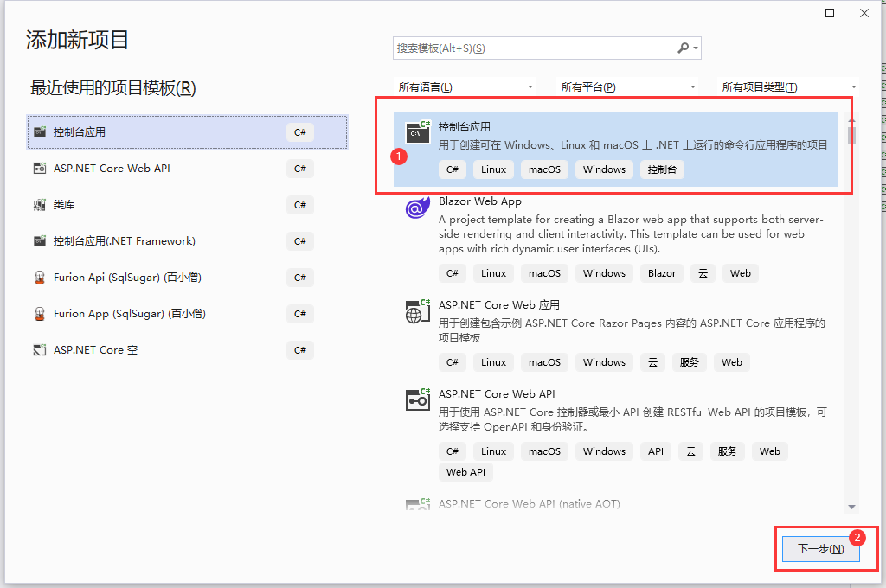The width and height of the screenshot is (886, 588).
Task: Select Furion App (SqlSugar) (百小僧) template
Action: click(x=187, y=314)
